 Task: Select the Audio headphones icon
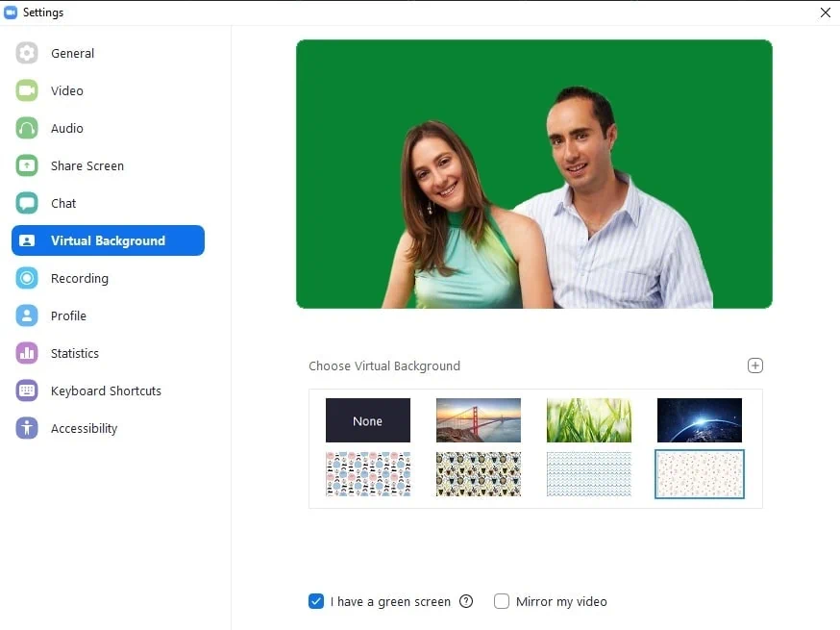click(x=27, y=129)
